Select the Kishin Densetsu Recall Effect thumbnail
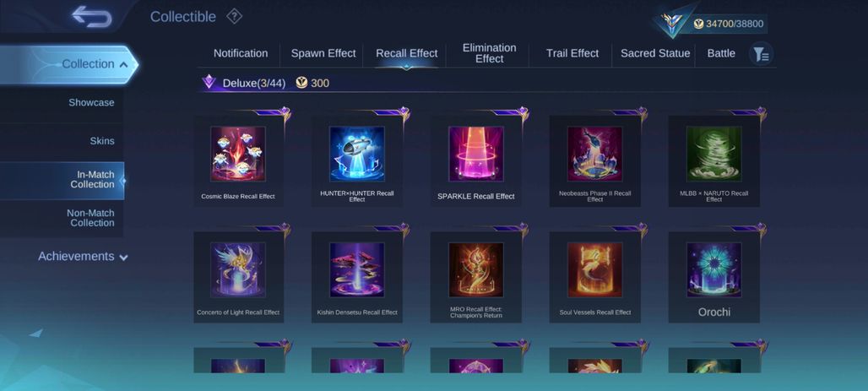Viewport: 868px width, 391px height. coord(357,269)
